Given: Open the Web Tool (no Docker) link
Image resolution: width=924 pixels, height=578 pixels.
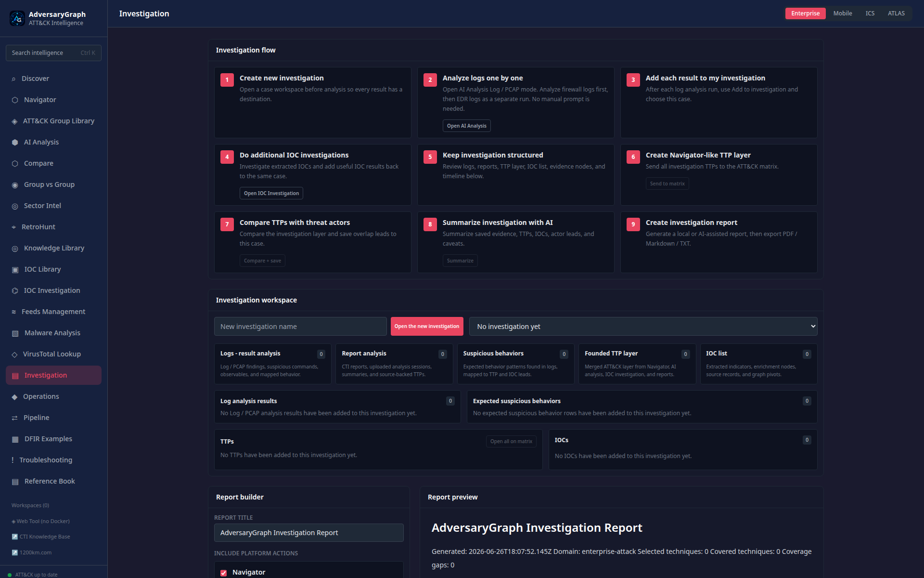Looking at the screenshot, I should (x=40, y=521).
